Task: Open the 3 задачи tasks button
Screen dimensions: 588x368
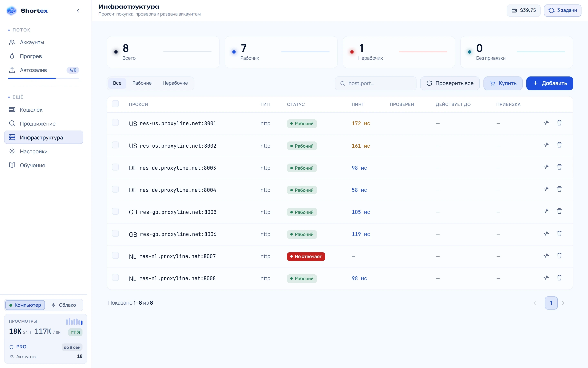Action: [562, 10]
